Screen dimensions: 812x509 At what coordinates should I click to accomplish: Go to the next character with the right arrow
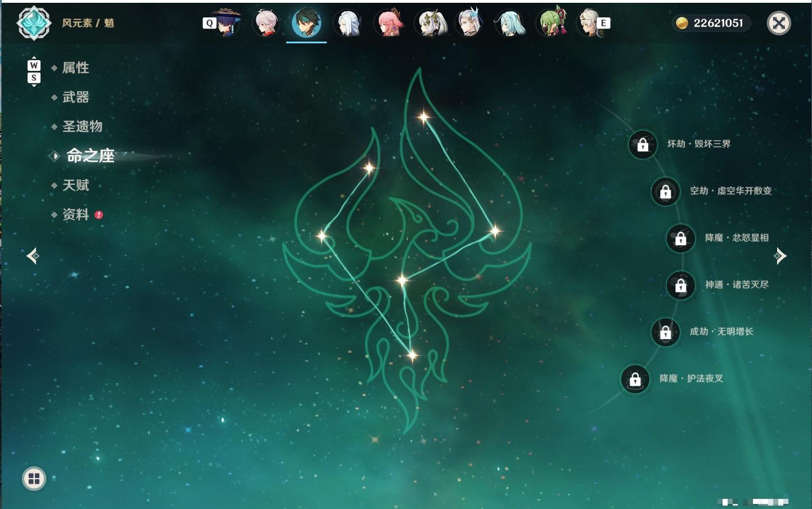pyautogui.click(x=780, y=256)
